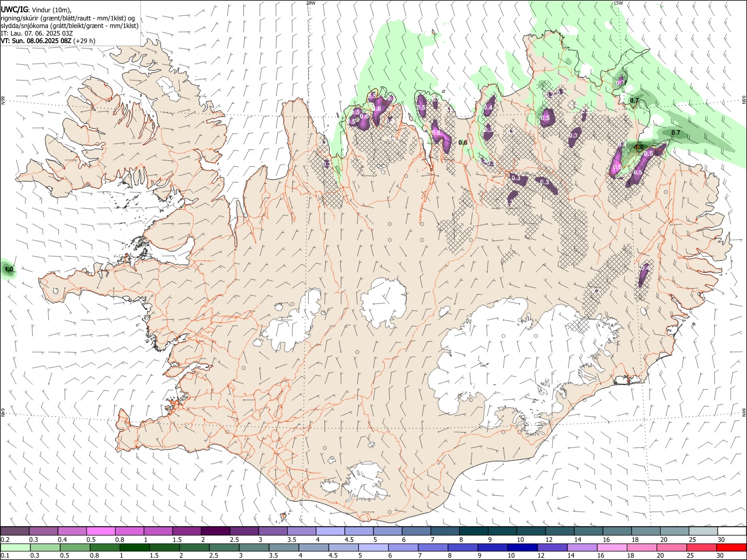Click the black '0.6' rain label off the north coast

pos(463,142)
